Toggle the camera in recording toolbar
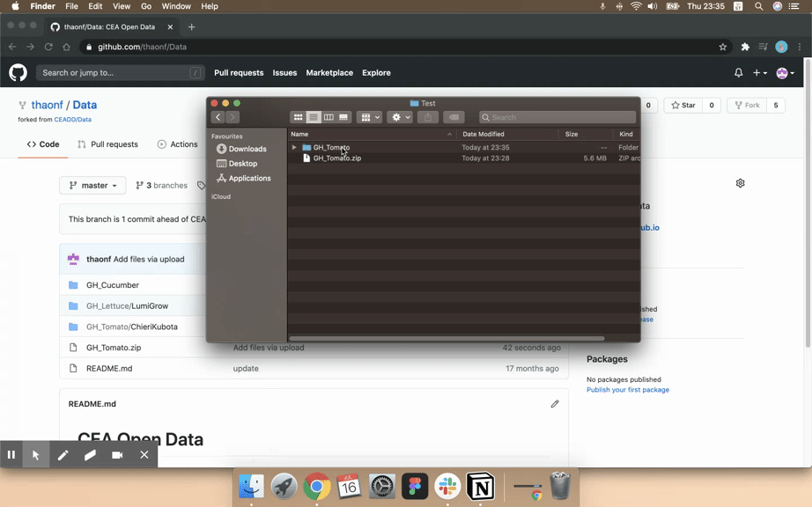The image size is (812, 507). pos(117,455)
